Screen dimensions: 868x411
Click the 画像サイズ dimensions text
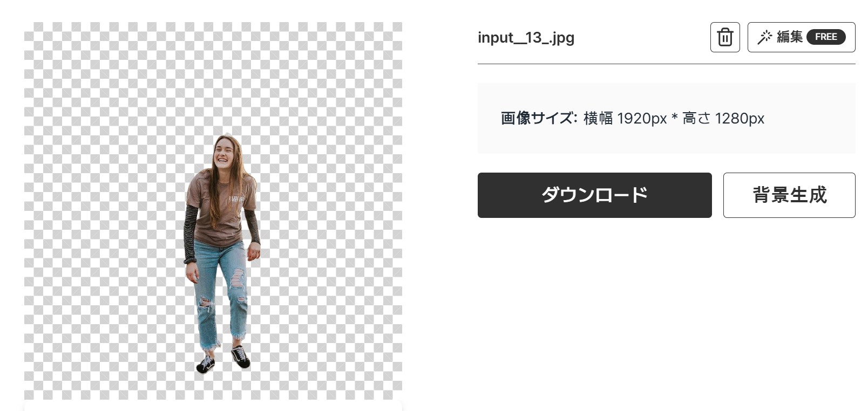[x=632, y=118]
